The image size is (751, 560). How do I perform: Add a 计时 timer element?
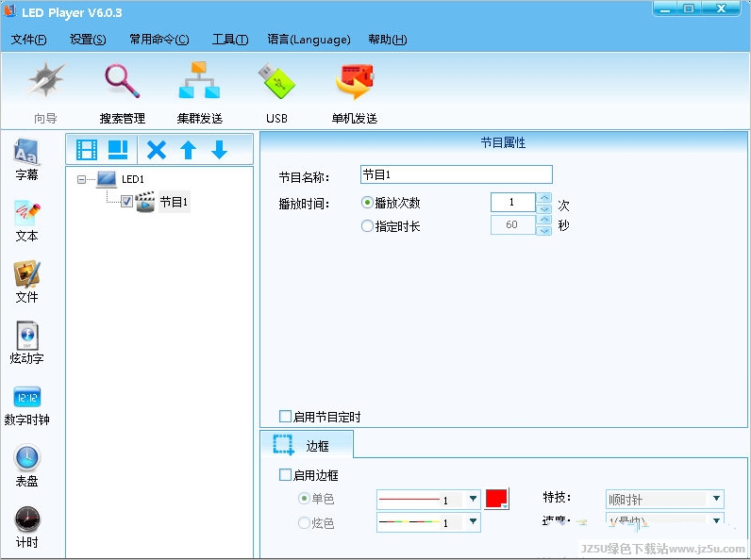[x=26, y=527]
